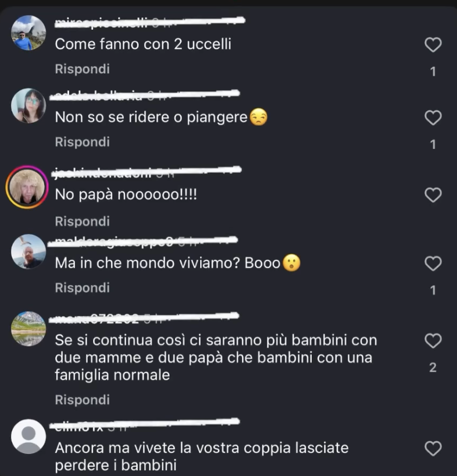Viewport: 457px width, 476px height.
Task: Tap Rispondi under 'No papà noooooo!!!!'
Action: coord(82,221)
